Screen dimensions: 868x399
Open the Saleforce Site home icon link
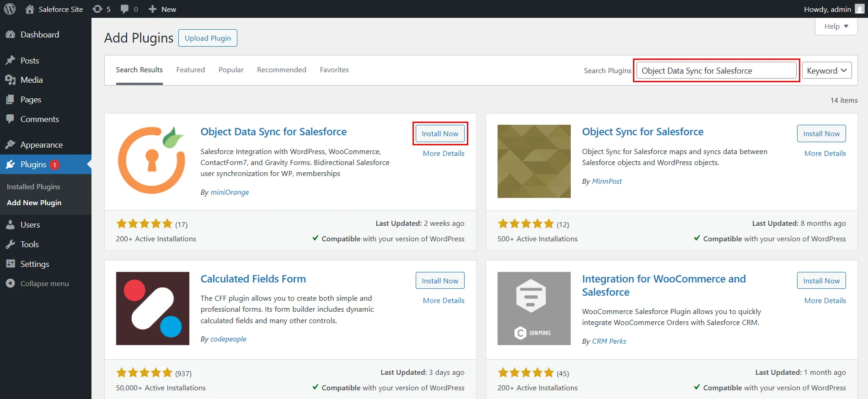pyautogui.click(x=30, y=9)
